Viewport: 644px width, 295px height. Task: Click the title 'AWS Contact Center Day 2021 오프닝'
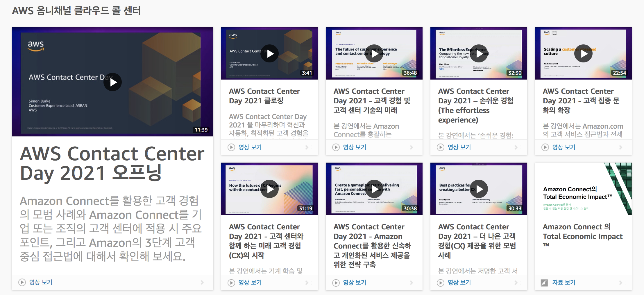pyautogui.click(x=112, y=163)
